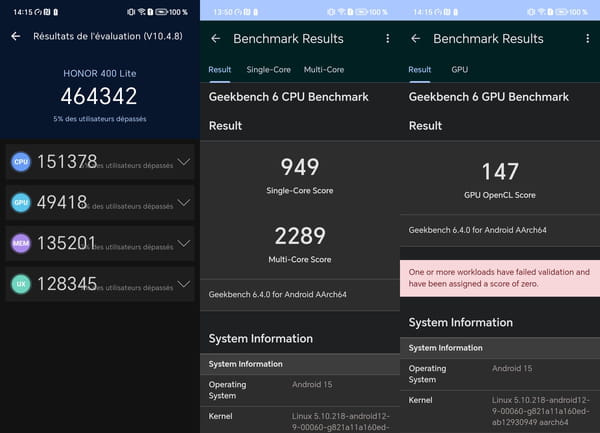Tap System Information subheader in GPU screen
This screenshot has height=433, width=600.
coord(445,348)
